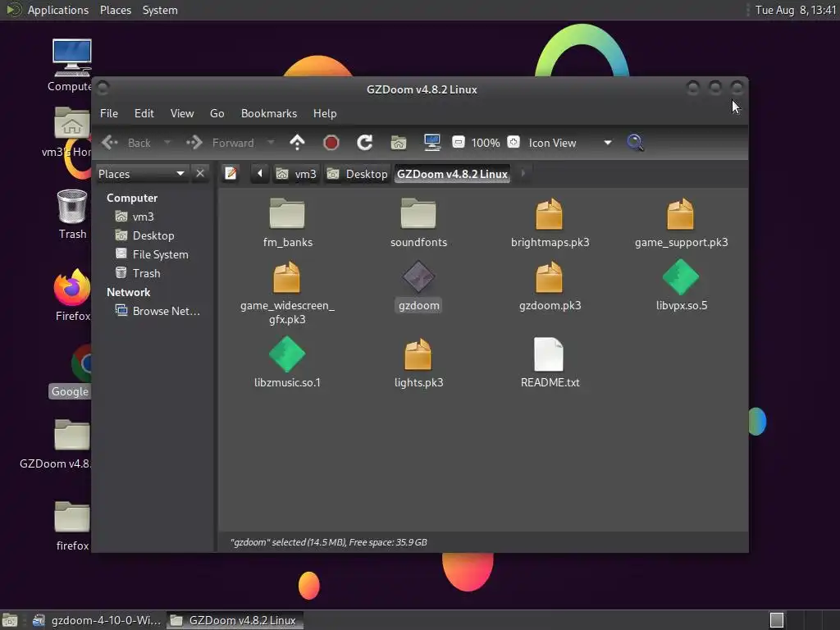Open Back history dropdown arrow
The image size is (840, 630).
pos(167,143)
